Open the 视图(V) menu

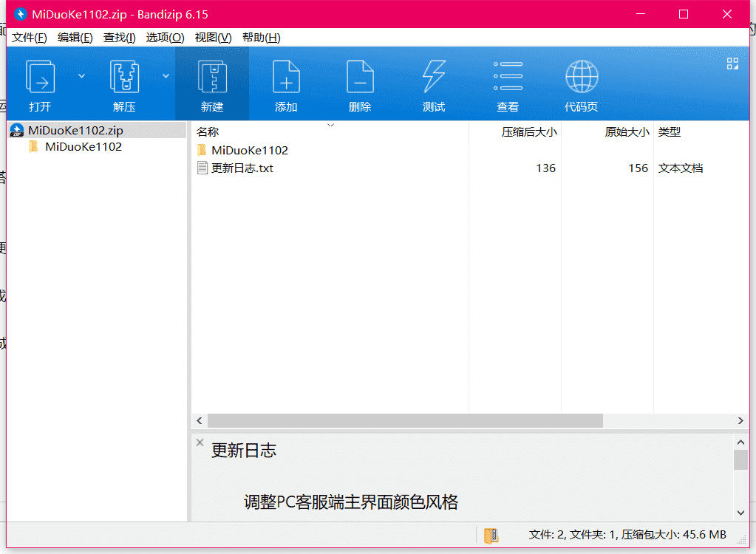tap(213, 38)
